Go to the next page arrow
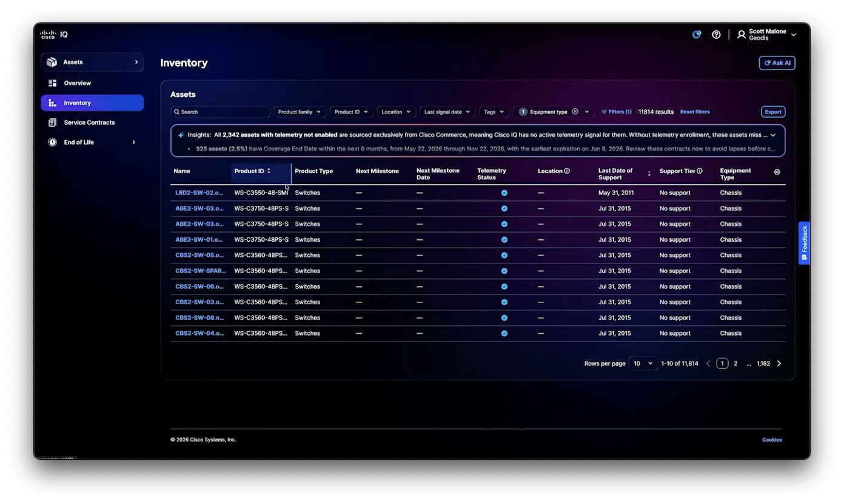Screen dimensions: 844x504 pos(779,363)
